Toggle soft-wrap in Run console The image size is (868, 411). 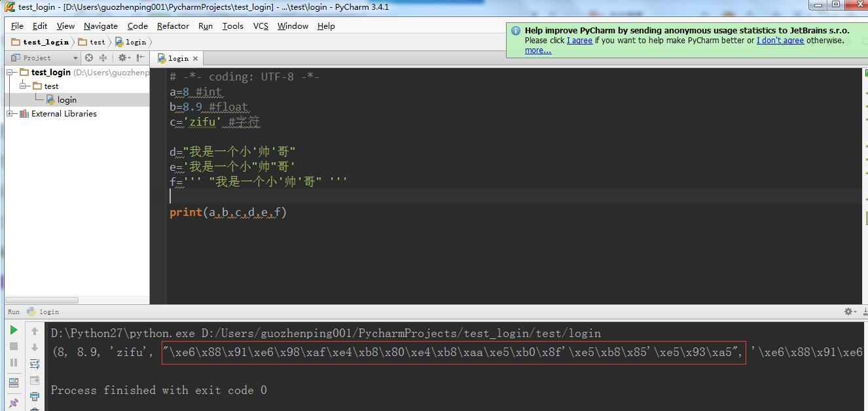coord(35,364)
